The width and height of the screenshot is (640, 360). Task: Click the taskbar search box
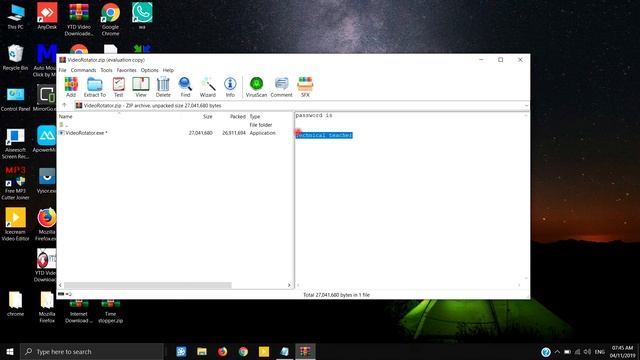click(x=92, y=351)
